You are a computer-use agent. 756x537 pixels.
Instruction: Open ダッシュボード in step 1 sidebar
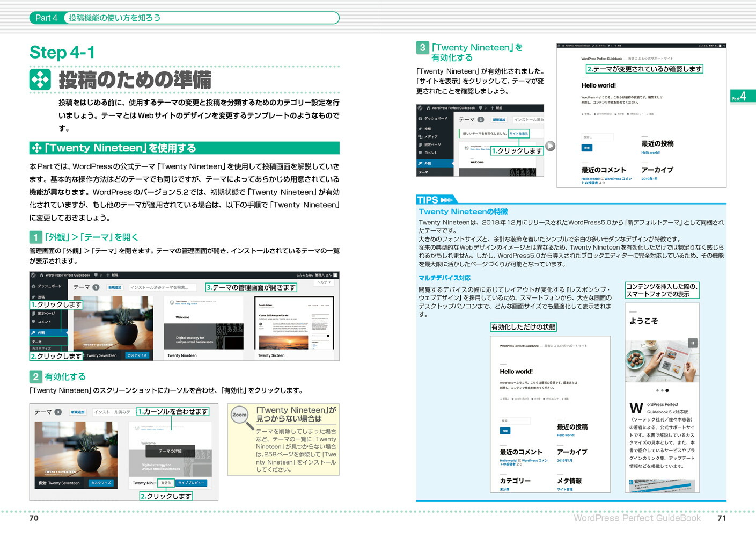click(x=47, y=286)
